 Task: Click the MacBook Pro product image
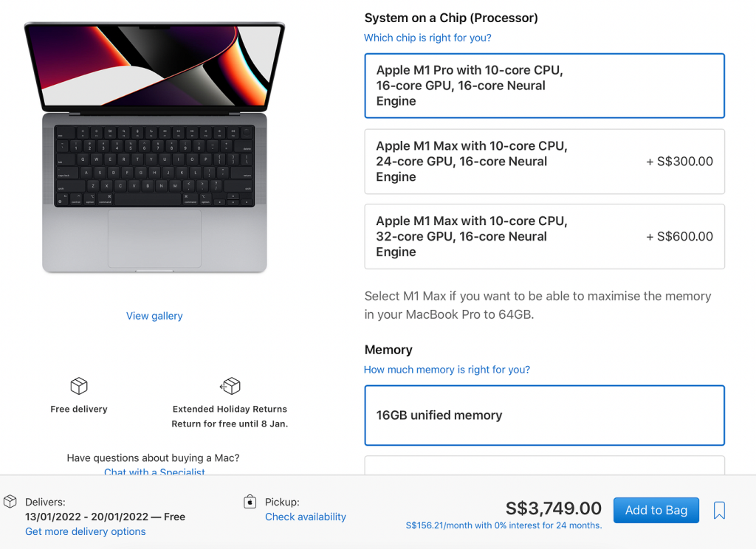[154, 148]
